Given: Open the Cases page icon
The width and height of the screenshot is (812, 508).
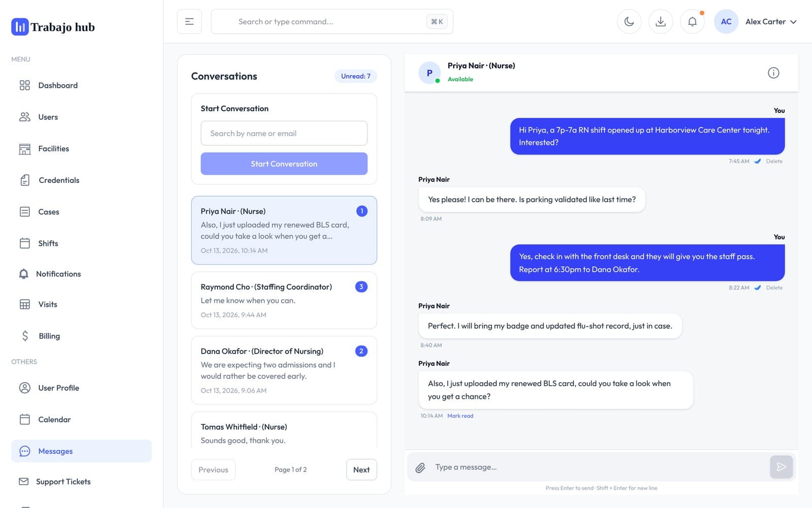Looking at the screenshot, I should tap(24, 212).
